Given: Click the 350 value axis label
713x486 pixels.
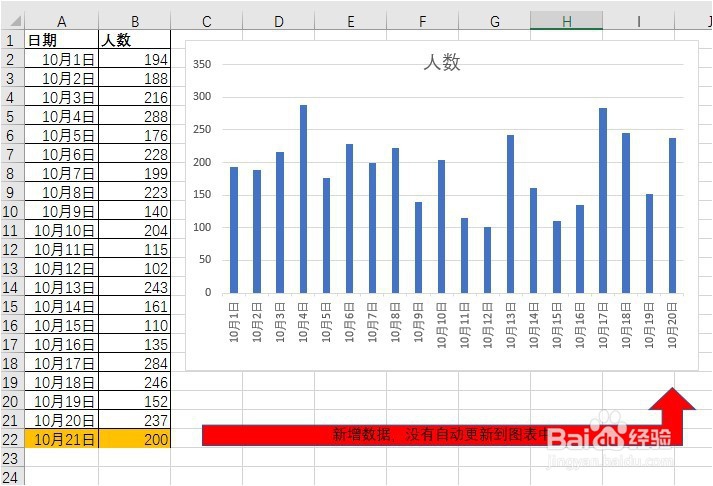Looking at the screenshot, I should pos(202,65).
